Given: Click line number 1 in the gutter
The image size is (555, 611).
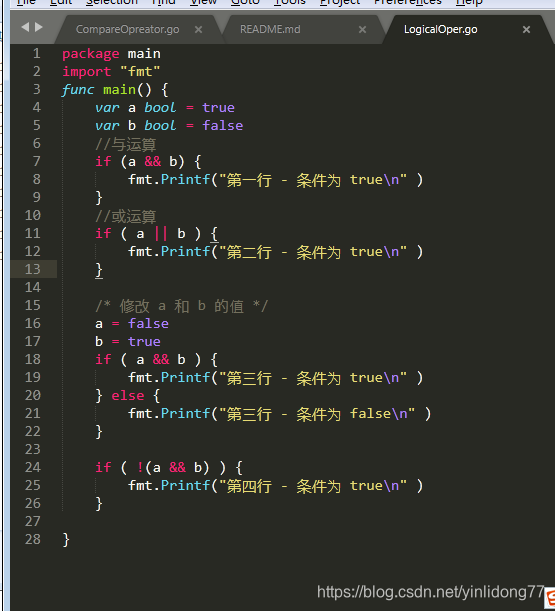Looking at the screenshot, I should 37,53.
